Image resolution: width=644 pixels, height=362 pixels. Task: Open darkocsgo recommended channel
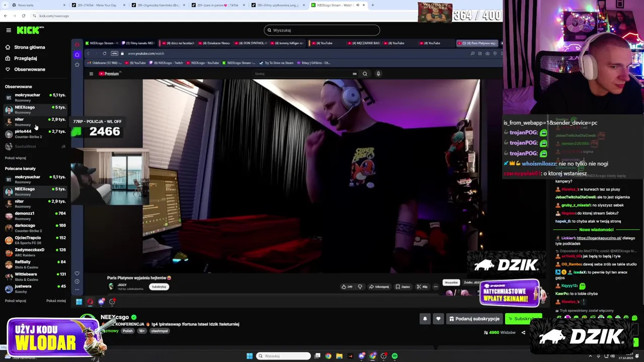point(35,228)
